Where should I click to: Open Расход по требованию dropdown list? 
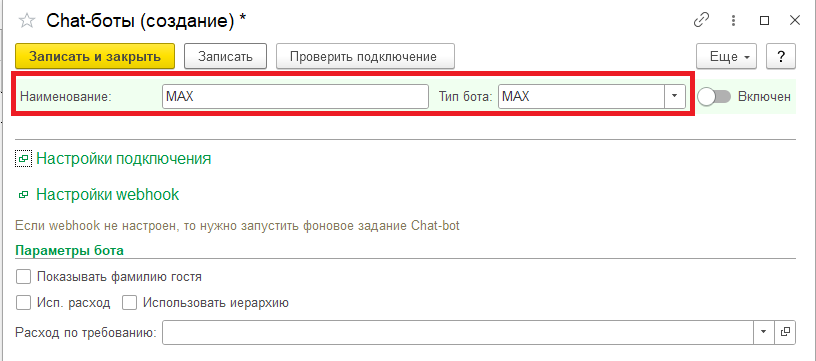click(764, 332)
